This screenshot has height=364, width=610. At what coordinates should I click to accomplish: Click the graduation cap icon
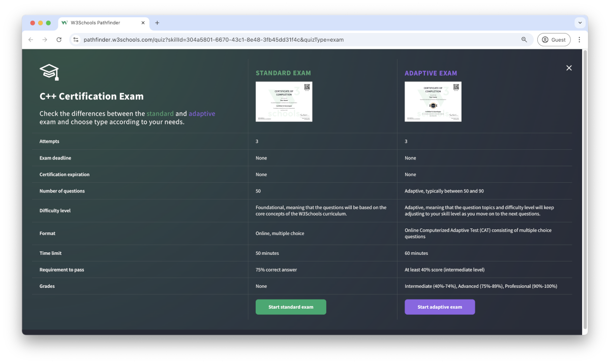pyautogui.click(x=49, y=72)
